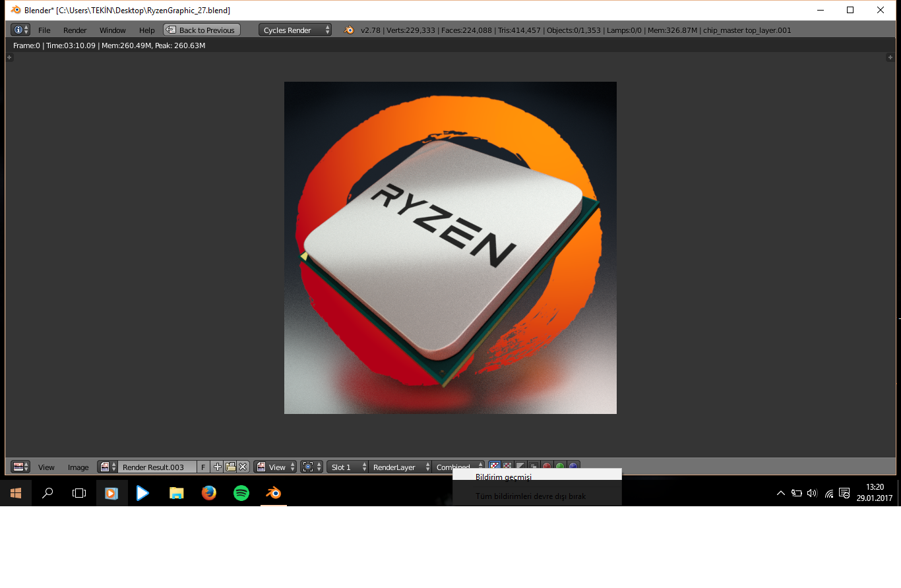Open the Windows Start menu

pyautogui.click(x=16, y=492)
